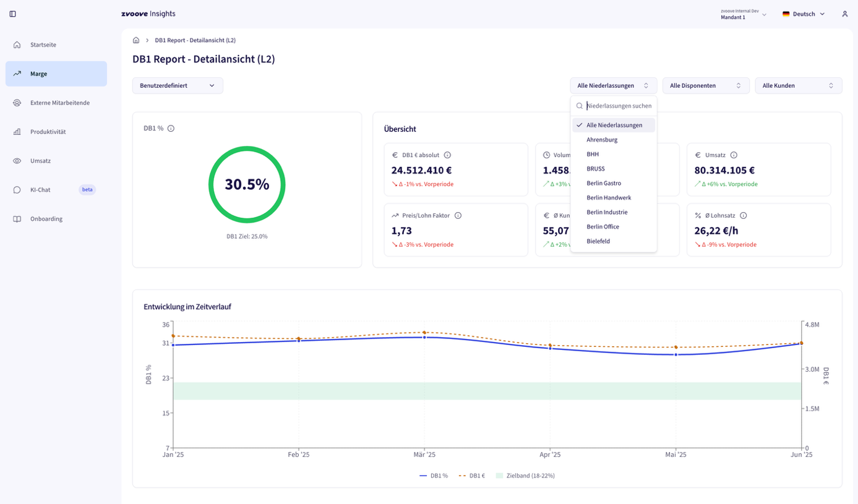This screenshot has height=504, width=858.
Task: Open the Alle Kunden filter dropdown
Action: tap(798, 85)
